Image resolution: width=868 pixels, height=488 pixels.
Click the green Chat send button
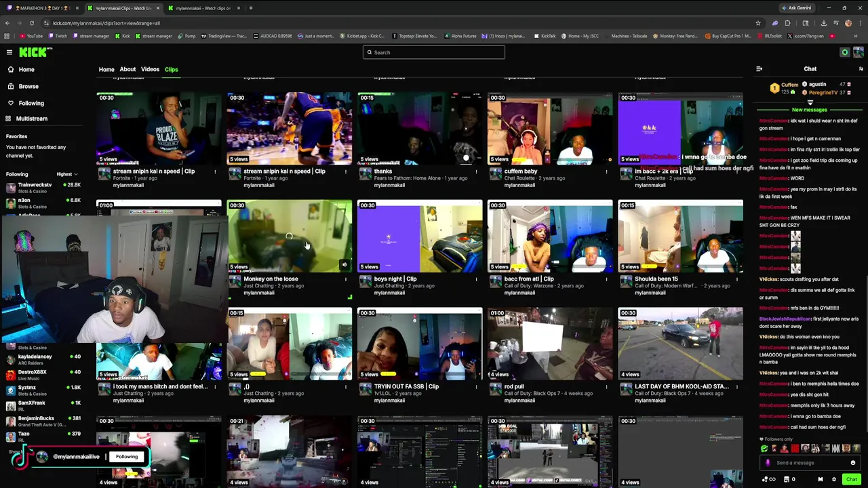852,479
